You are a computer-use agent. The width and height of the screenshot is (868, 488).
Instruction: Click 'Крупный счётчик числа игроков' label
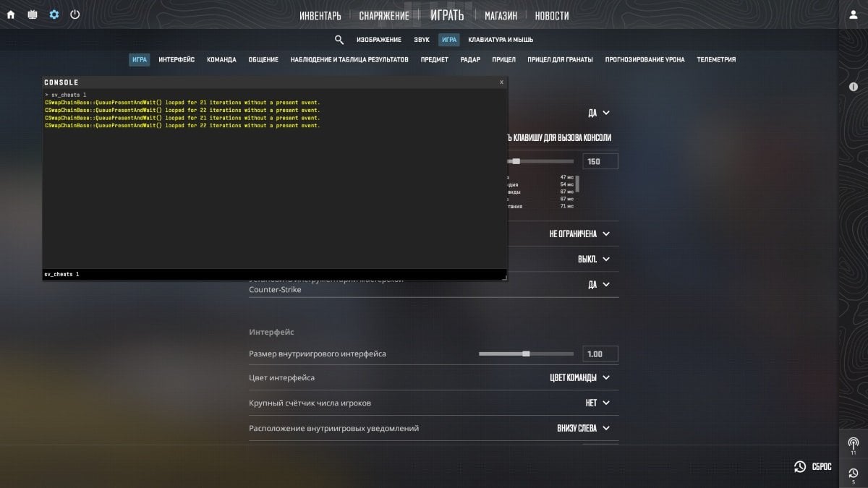click(310, 403)
